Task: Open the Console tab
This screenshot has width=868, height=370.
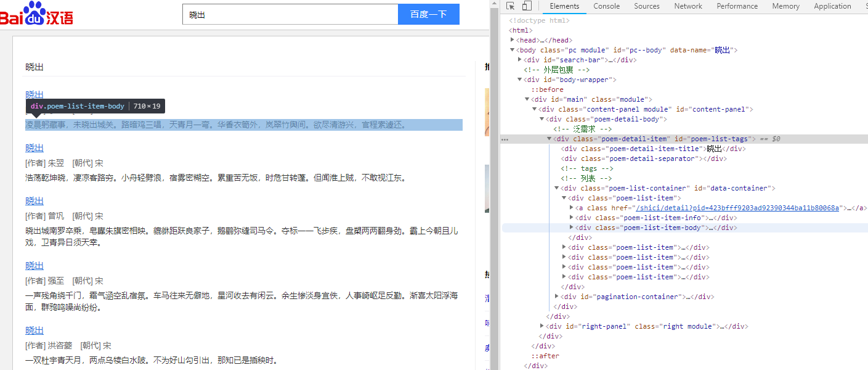Action: pyautogui.click(x=607, y=6)
